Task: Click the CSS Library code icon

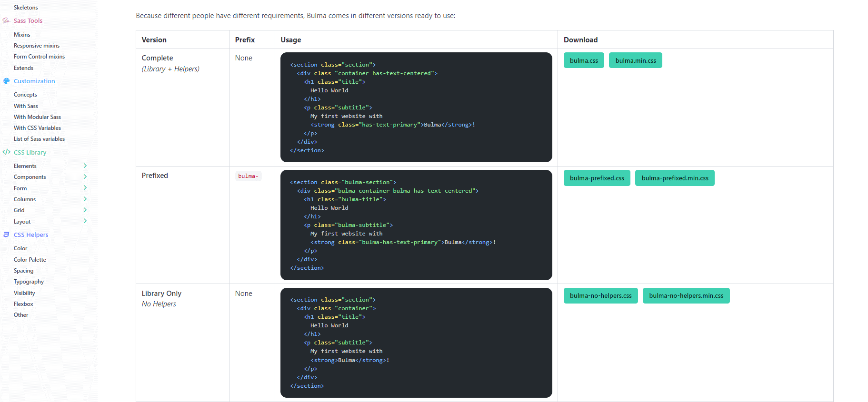Action: pyautogui.click(x=6, y=152)
